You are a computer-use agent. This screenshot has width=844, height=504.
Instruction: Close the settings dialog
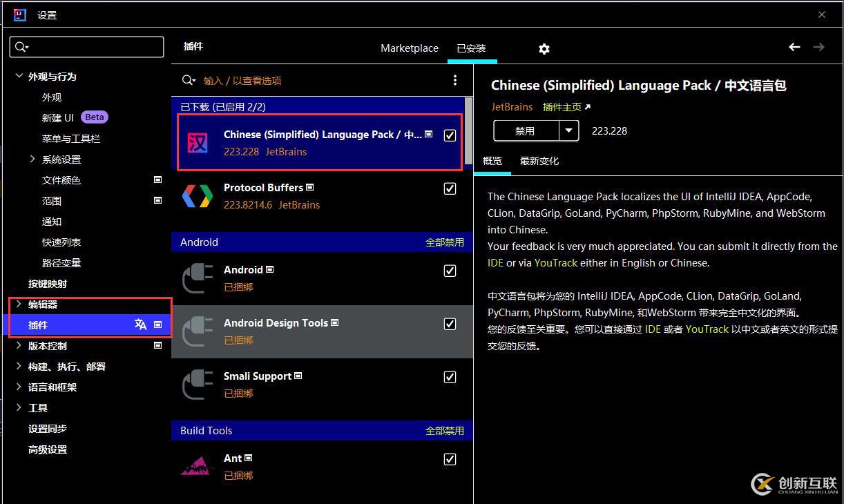(x=822, y=14)
